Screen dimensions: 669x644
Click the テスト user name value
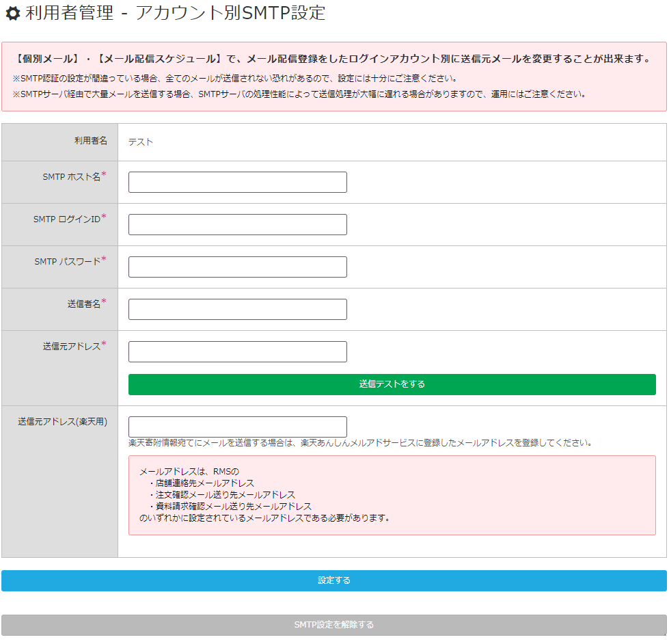coord(141,142)
